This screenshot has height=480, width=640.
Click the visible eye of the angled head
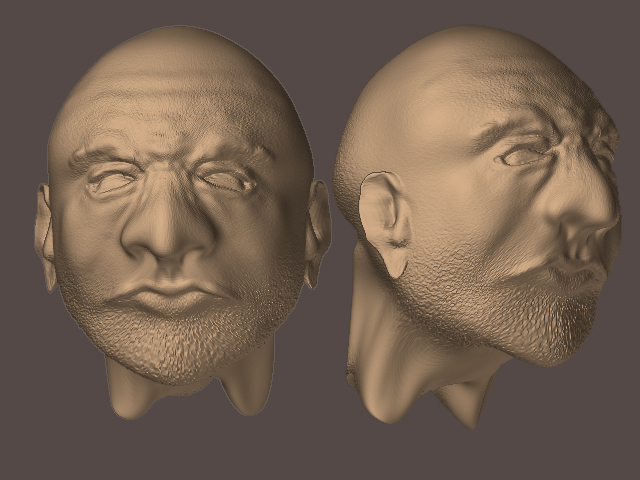(x=523, y=156)
